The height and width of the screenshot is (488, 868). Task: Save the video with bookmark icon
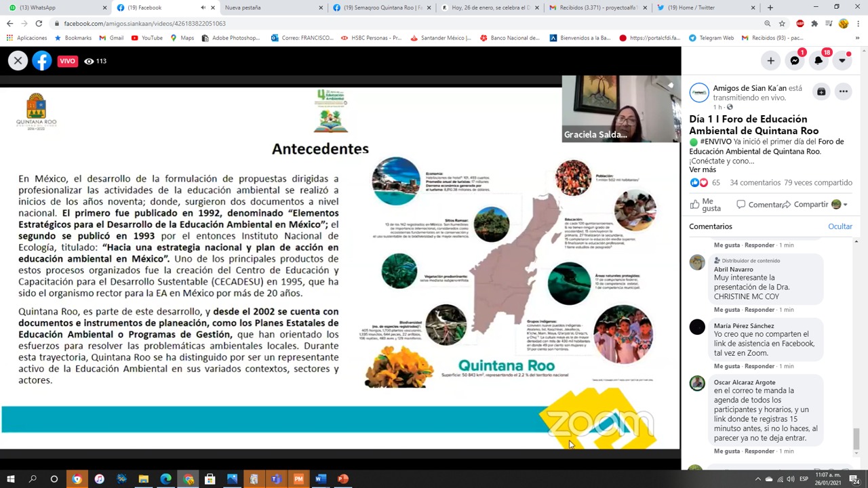pyautogui.click(x=821, y=91)
